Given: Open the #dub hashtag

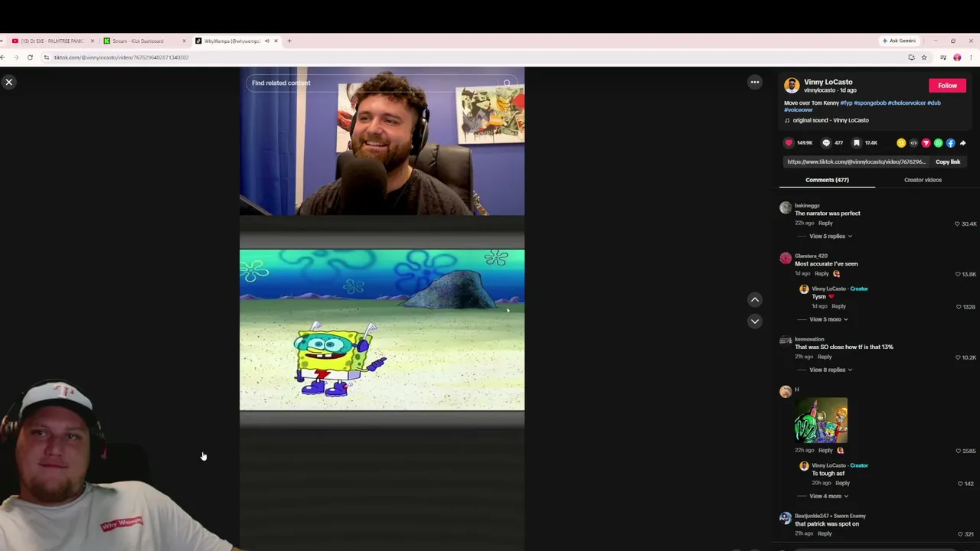Looking at the screenshot, I should (934, 103).
